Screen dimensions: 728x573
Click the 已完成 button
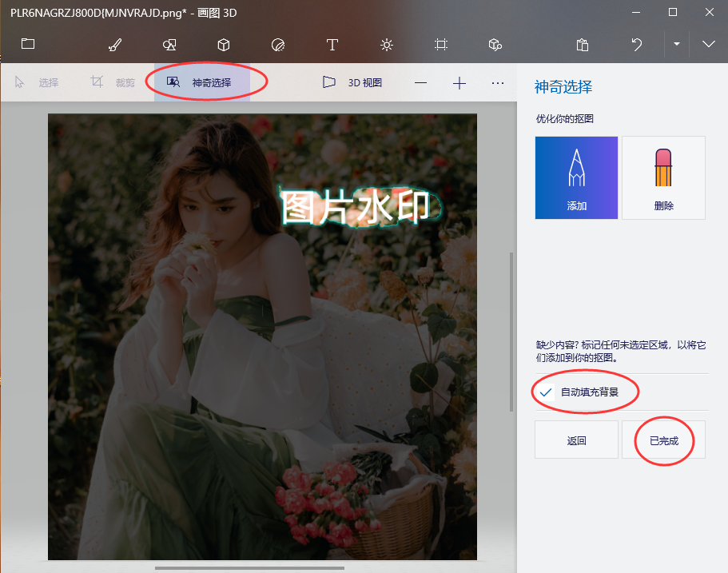coord(663,440)
